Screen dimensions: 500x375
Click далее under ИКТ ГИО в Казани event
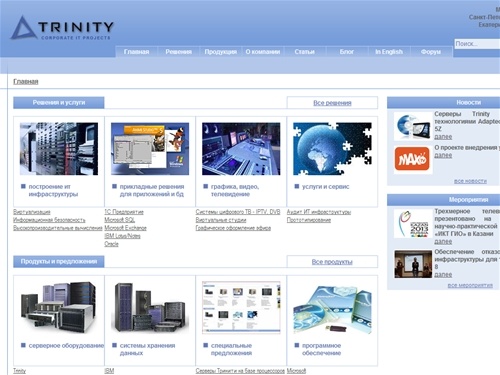click(443, 241)
